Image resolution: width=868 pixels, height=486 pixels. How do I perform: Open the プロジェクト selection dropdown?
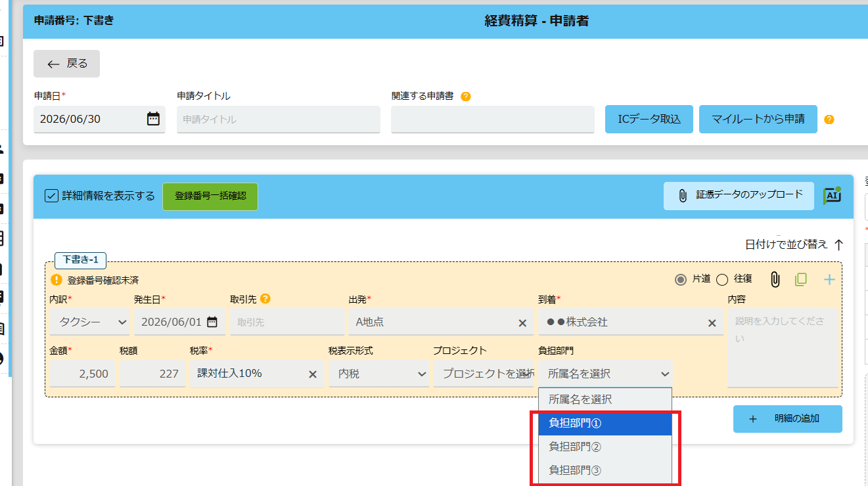click(x=484, y=374)
